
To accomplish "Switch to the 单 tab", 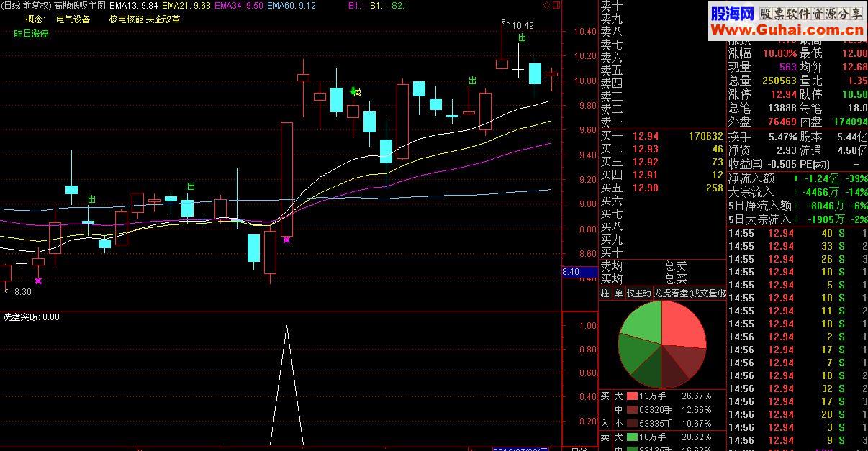I will pyautogui.click(x=618, y=293).
